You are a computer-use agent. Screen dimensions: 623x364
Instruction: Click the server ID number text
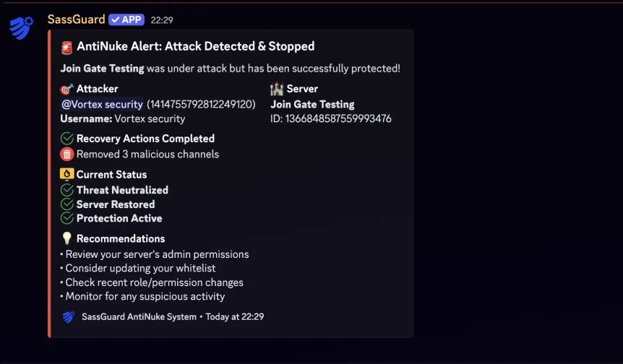(338, 118)
